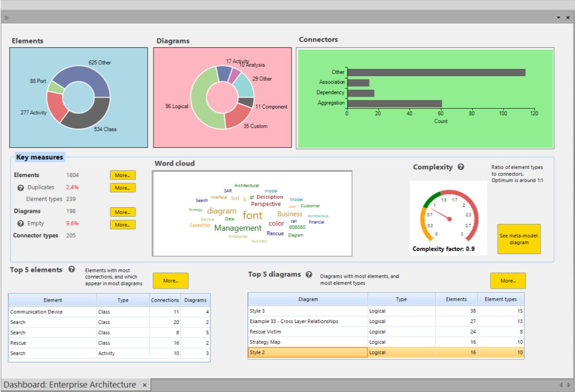Click More button for Empty diagrams
This screenshot has width=575, height=392.
[123, 224]
